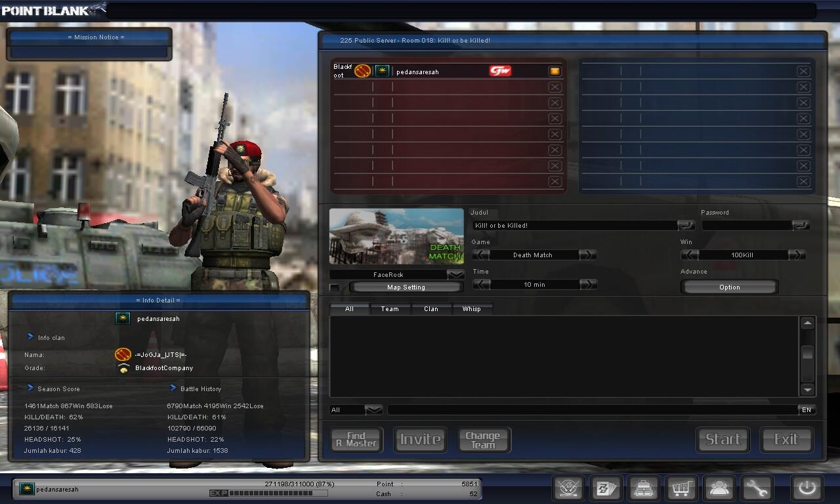
Task: Confirm room title with Judul enter icon
Action: pyautogui.click(x=686, y=225)
